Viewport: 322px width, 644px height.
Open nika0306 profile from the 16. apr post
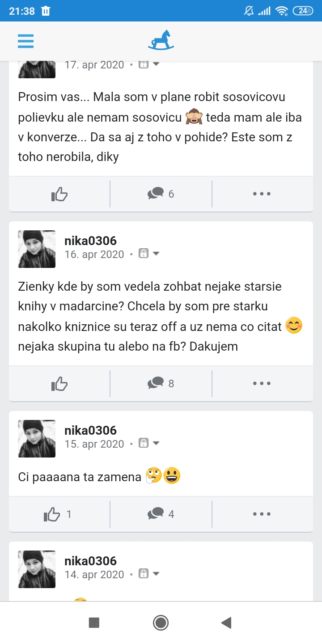tap(90, 241)
